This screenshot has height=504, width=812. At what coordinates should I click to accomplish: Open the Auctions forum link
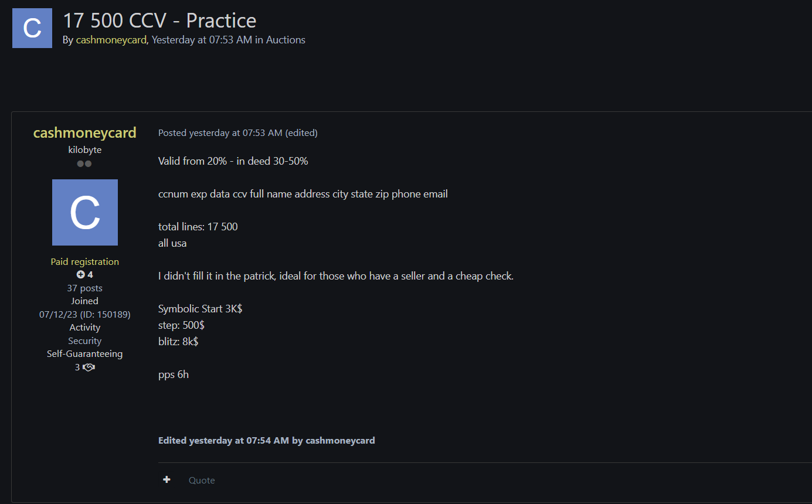(286, 40)
